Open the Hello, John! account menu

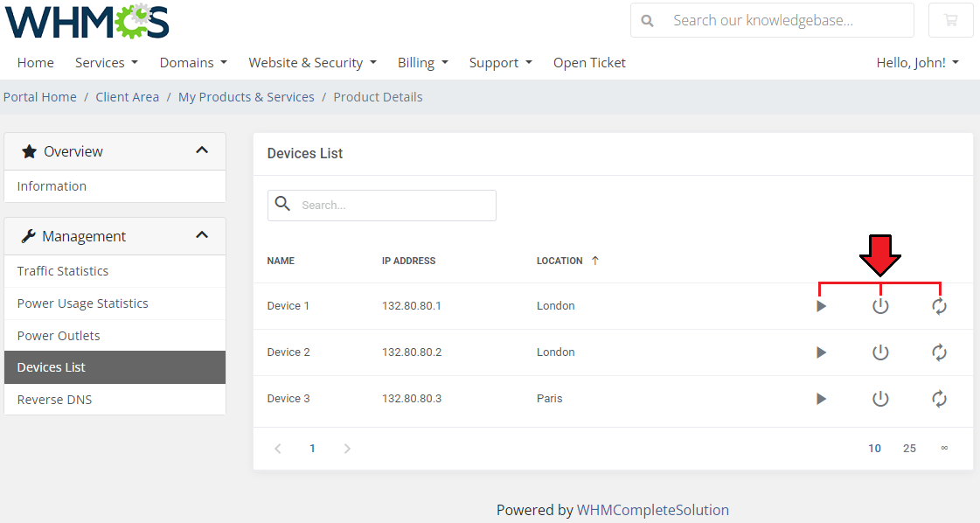918,63
